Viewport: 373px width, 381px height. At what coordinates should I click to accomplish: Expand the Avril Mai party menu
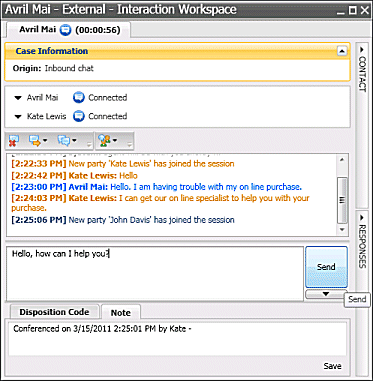[18, 98]
